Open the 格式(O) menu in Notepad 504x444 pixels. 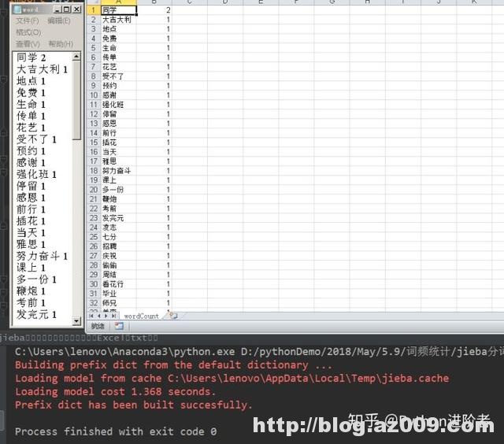pyautogui.click(x=28, y=32)
